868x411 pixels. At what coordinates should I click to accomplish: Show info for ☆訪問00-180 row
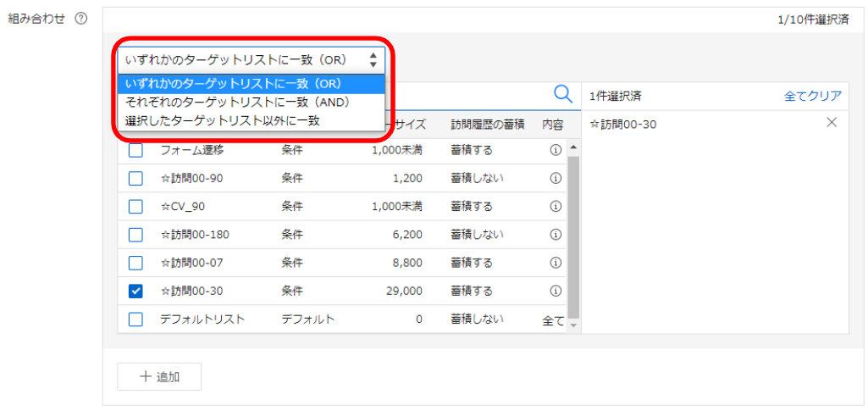tap(556, 234)
